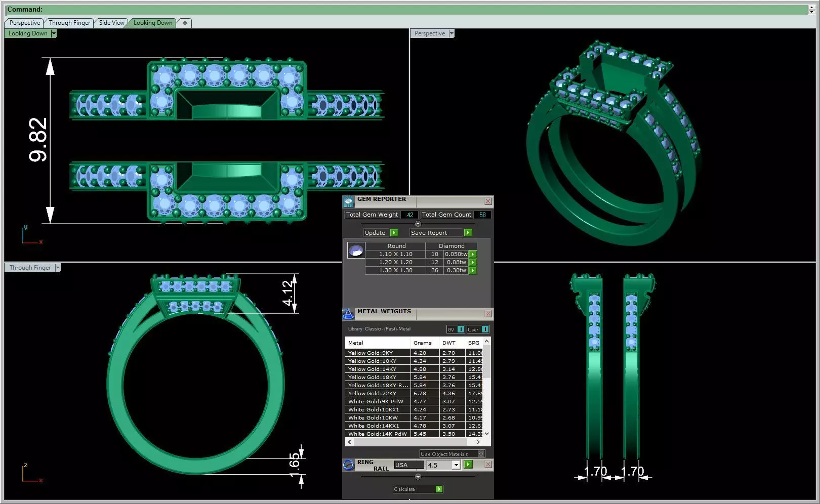820x504 pixels.
Task: Click the Gem Reporter panel icon
Action: pyautogui.click(x=348, y=202)
